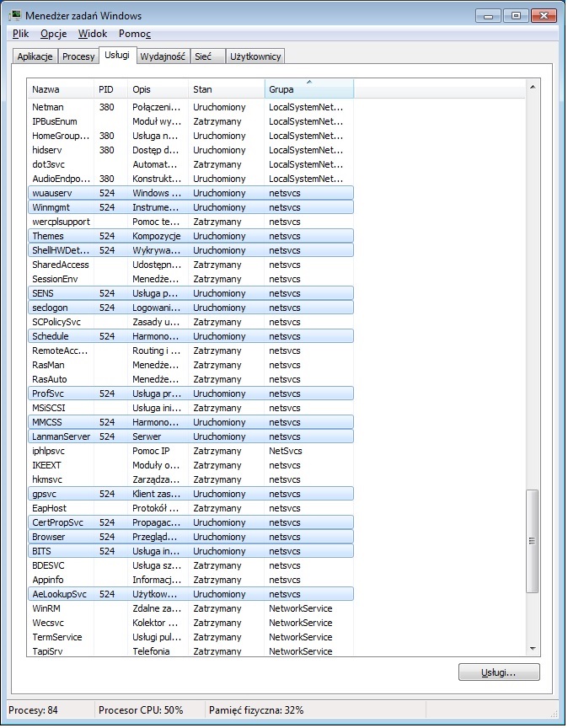Click the Task Manager title bar icon
Screen dimensions: 568x728
15,15
